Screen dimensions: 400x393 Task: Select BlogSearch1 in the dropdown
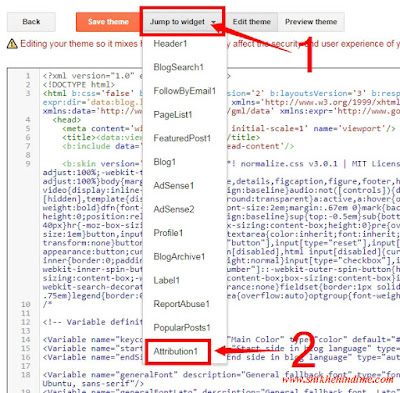pyautogui.click(x=178, y=67)
